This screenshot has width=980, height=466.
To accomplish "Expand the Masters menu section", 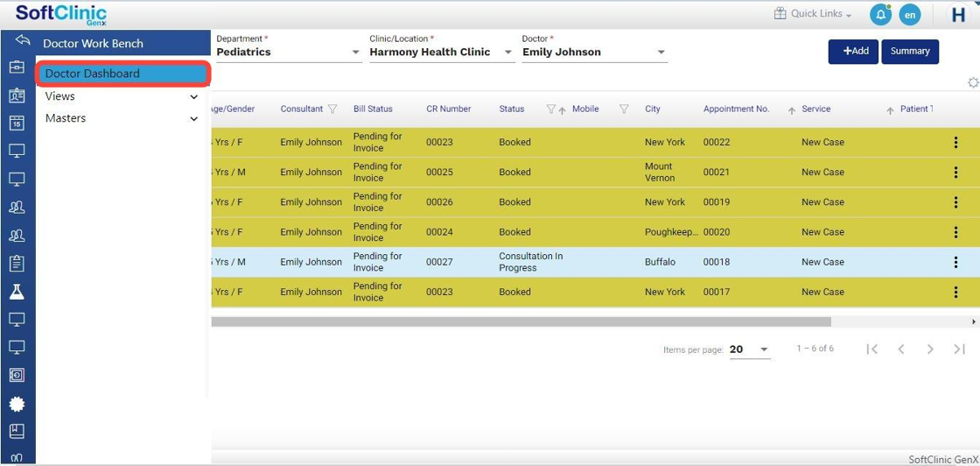I will pos(122,118).
